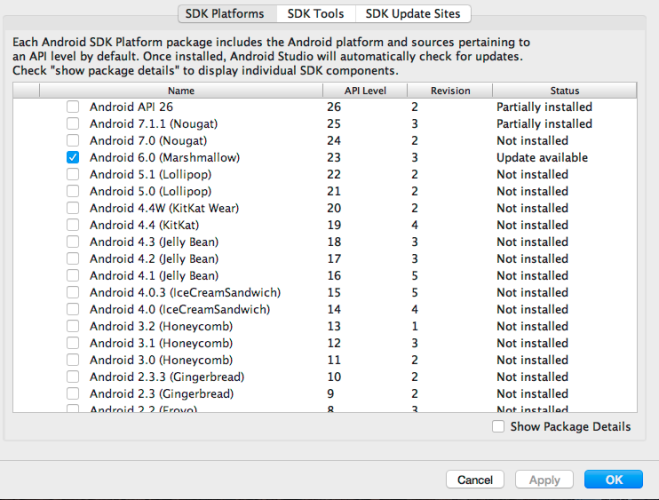Check the Android 5.1 (Lollipop) checkbox
The image size is (659, 500).
[x=73, y=174]
